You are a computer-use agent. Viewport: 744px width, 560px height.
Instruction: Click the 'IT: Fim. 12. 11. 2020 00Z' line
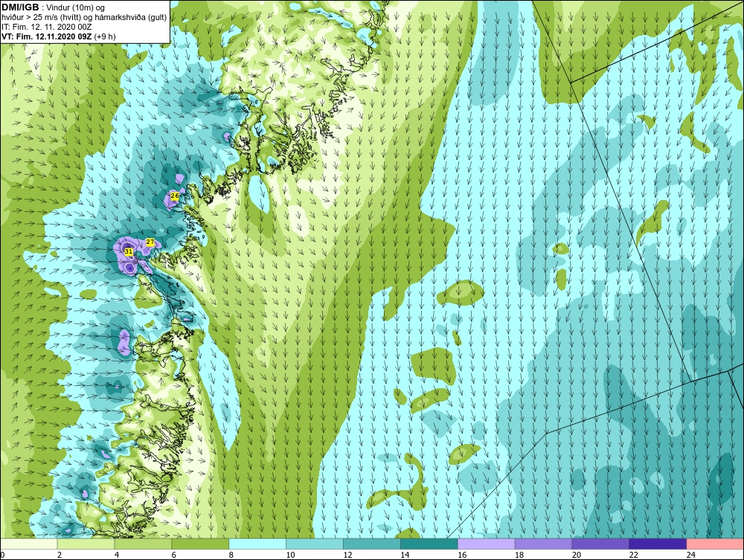pos(46,27)
